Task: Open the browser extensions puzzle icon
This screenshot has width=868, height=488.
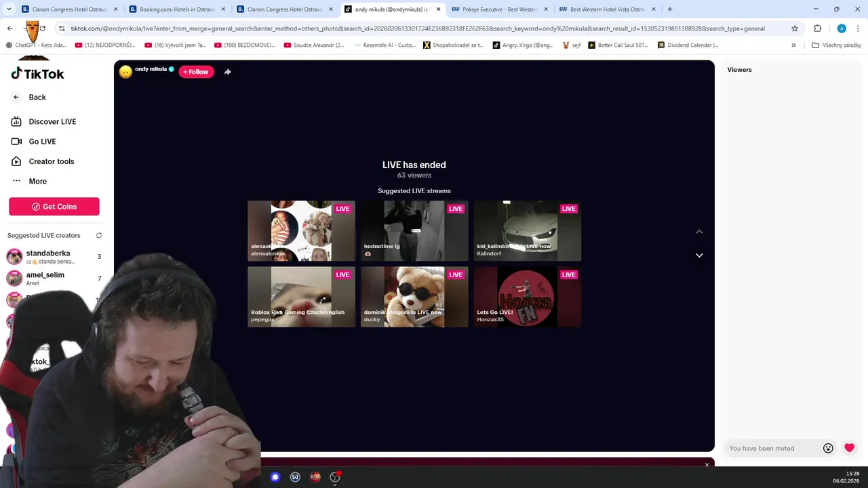Action: [817, 28]
